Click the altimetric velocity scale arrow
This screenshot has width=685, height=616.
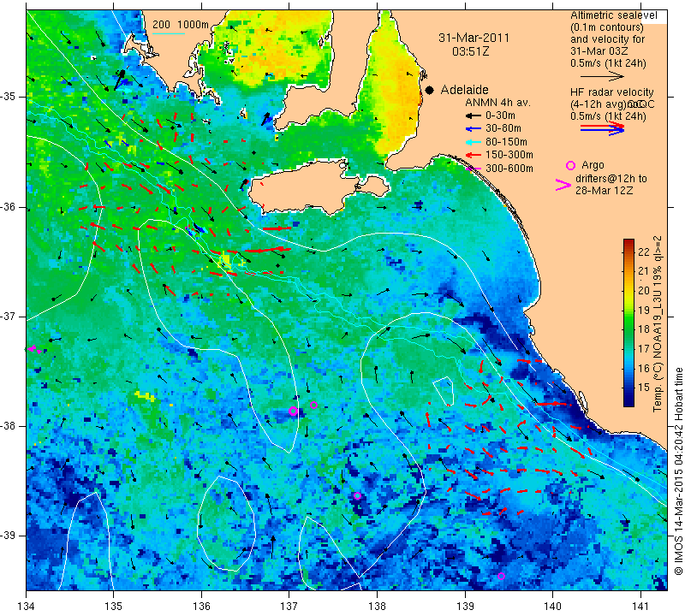[602, 77]
